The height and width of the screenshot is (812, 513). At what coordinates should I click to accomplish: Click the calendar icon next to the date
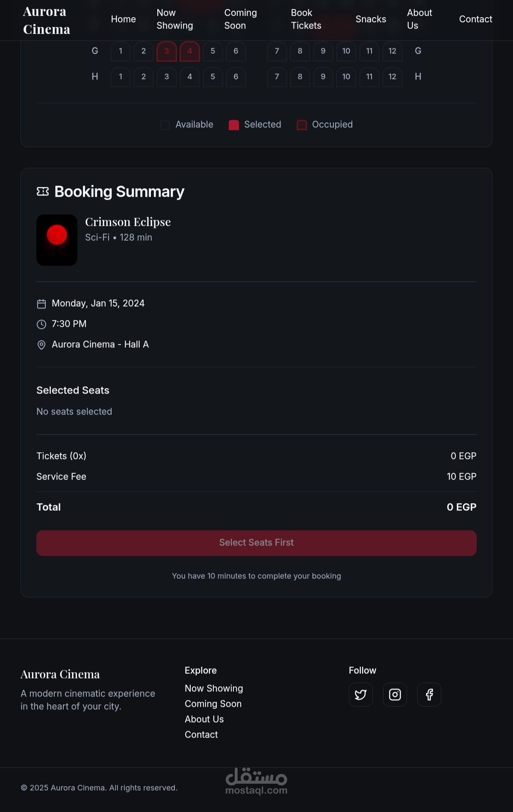pyautogui.click(x=41, y=304)
